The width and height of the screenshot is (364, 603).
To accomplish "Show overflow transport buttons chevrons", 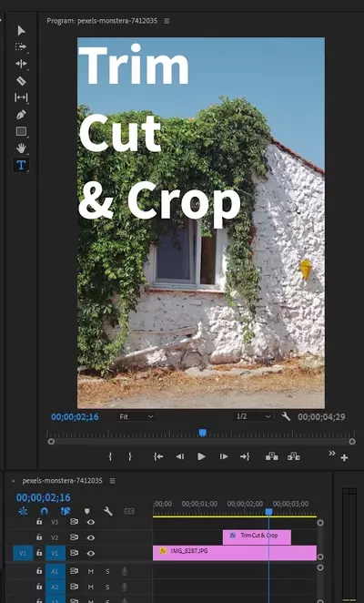I will [332, 453].
